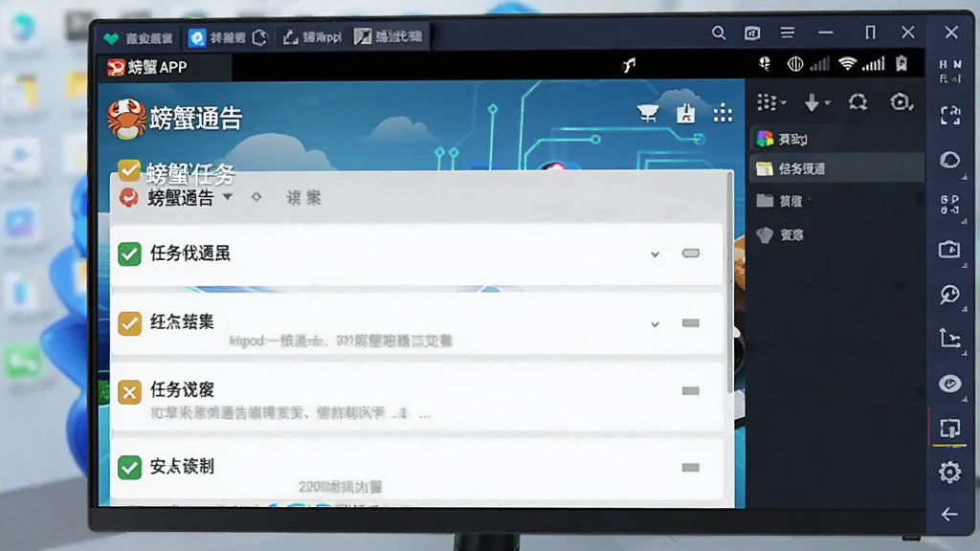Select the tab with the blue square icon

coord(228,38)
